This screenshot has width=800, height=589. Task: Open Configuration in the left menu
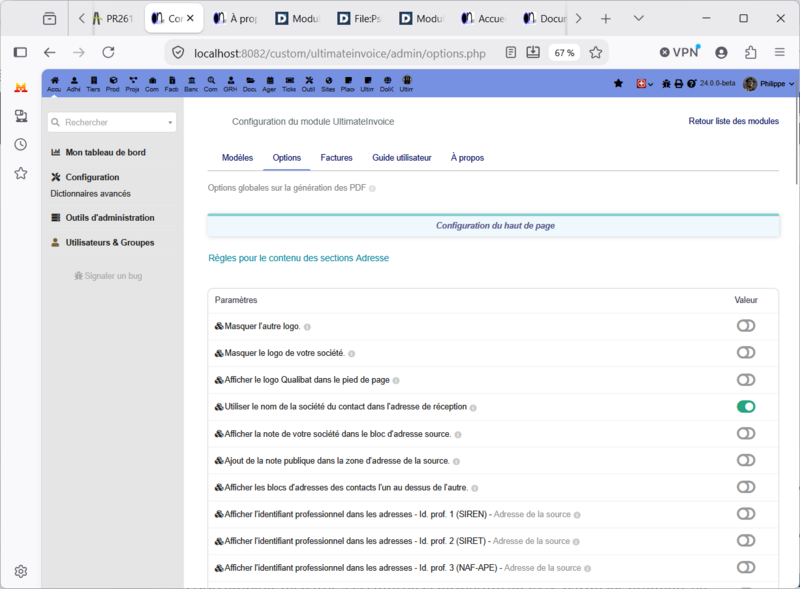pos(92,177)
